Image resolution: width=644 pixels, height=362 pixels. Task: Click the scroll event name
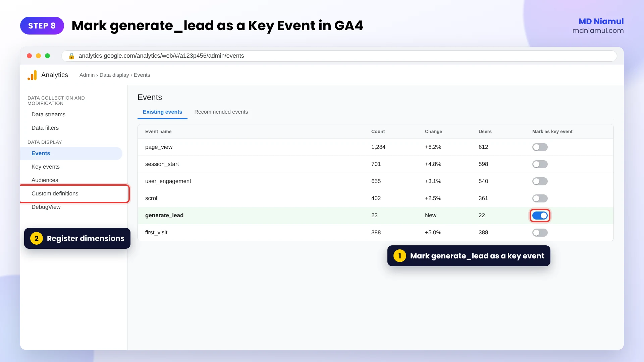coord(152,198)
